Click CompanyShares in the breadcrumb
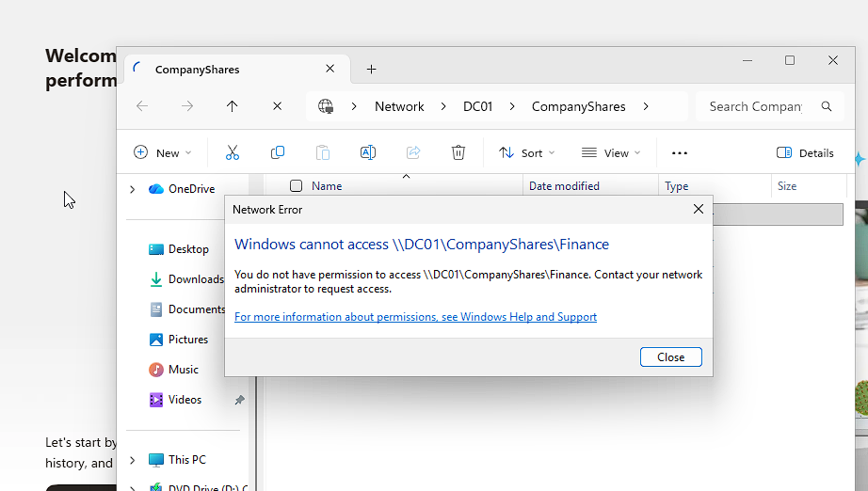 [578, 106]
